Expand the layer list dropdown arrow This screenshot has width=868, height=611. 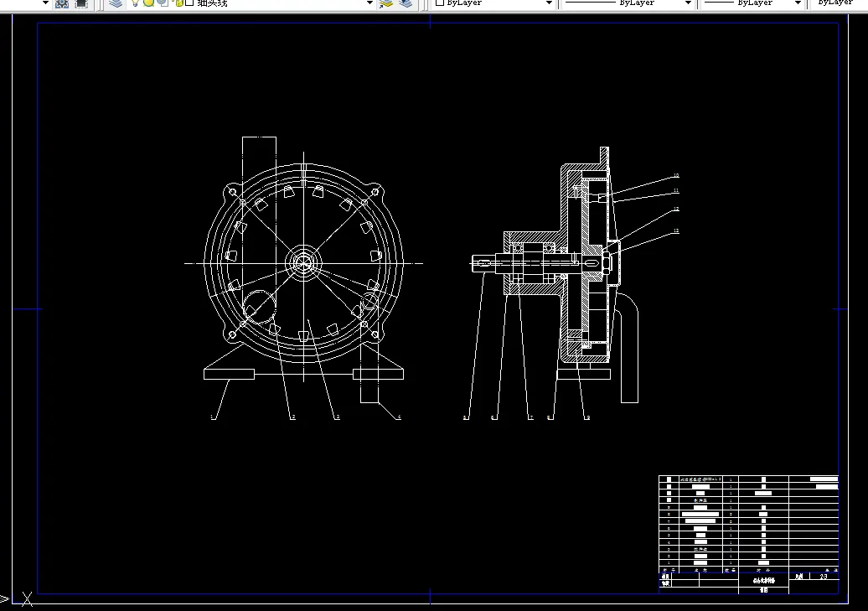(369, 3)
